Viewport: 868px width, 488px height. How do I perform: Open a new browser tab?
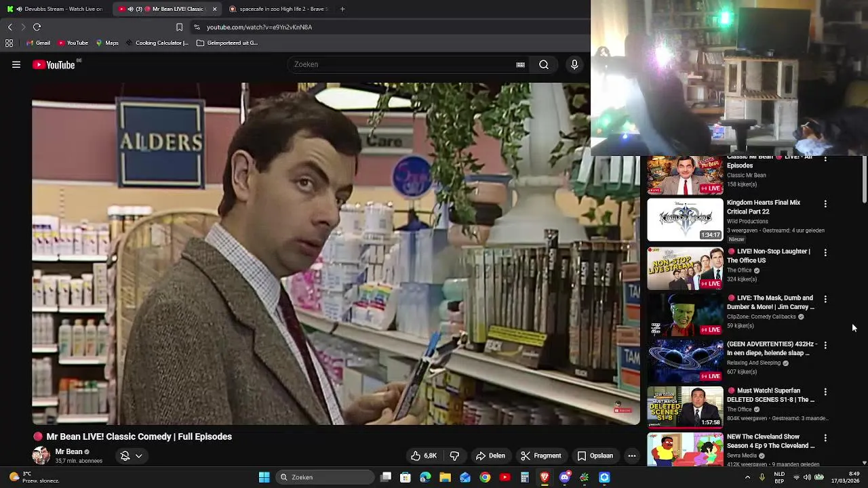tap(342, 9)
